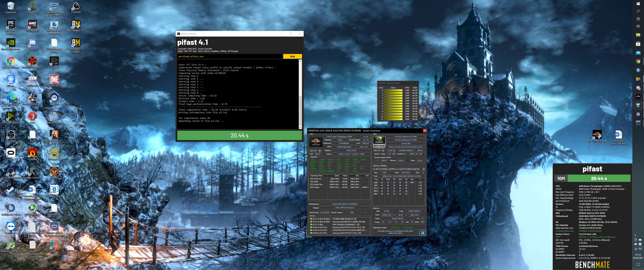Screen dimensions: 644x270
Task: Select the Pavlov VR desktop icon
Action: [54, 63]
